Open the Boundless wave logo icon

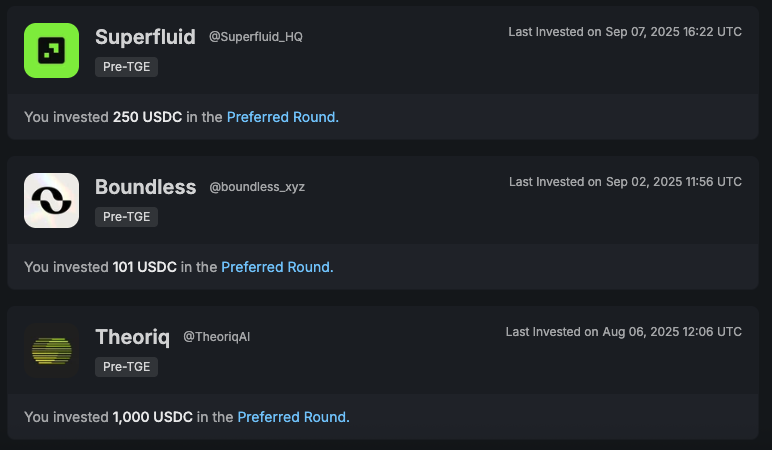click(x=51, y=200)
